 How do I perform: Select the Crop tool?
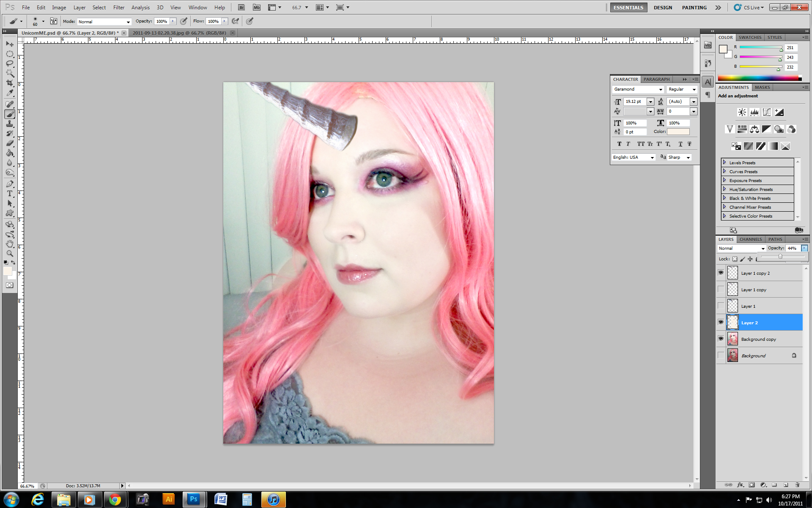coord(10,83)
